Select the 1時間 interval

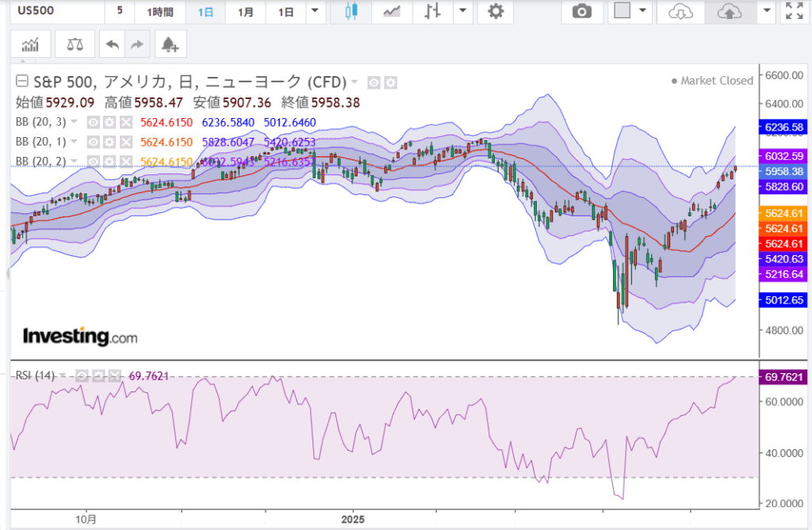point(160,11)
